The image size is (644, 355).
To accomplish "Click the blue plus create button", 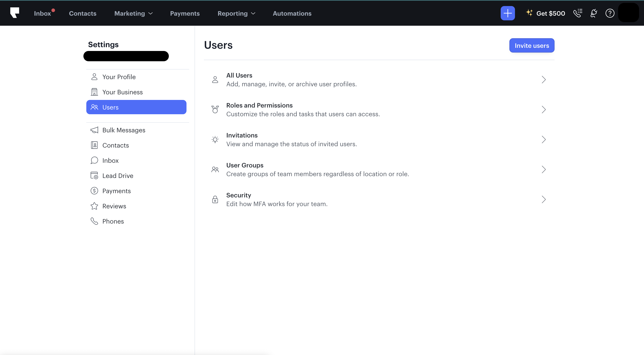I will 508,13.
